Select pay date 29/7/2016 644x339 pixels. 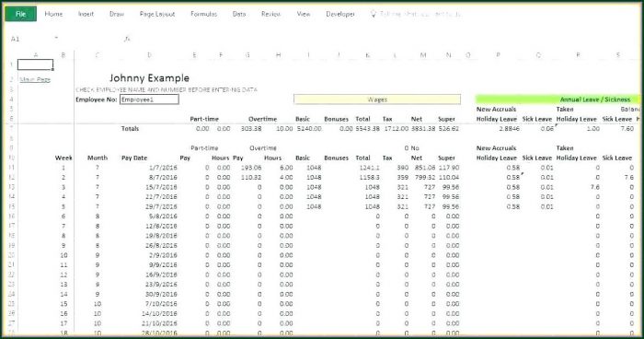click(x=161, y=206)
